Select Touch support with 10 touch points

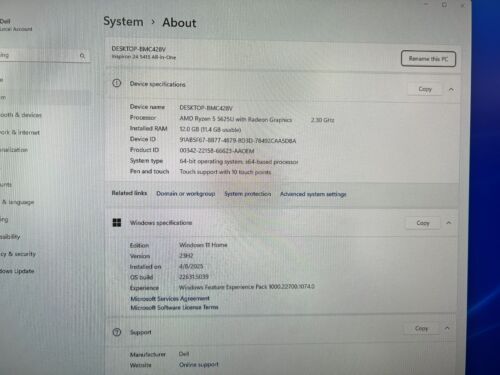(225, 172)
